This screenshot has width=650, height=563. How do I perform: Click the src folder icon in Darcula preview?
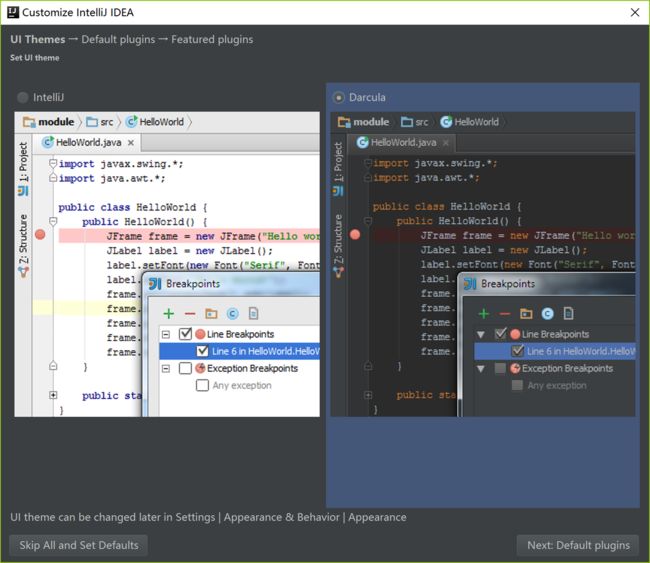407,122
